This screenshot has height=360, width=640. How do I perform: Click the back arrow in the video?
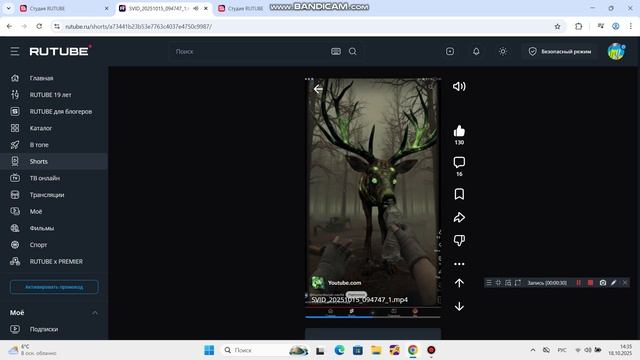pyautogui.click(x=318, y=89)
